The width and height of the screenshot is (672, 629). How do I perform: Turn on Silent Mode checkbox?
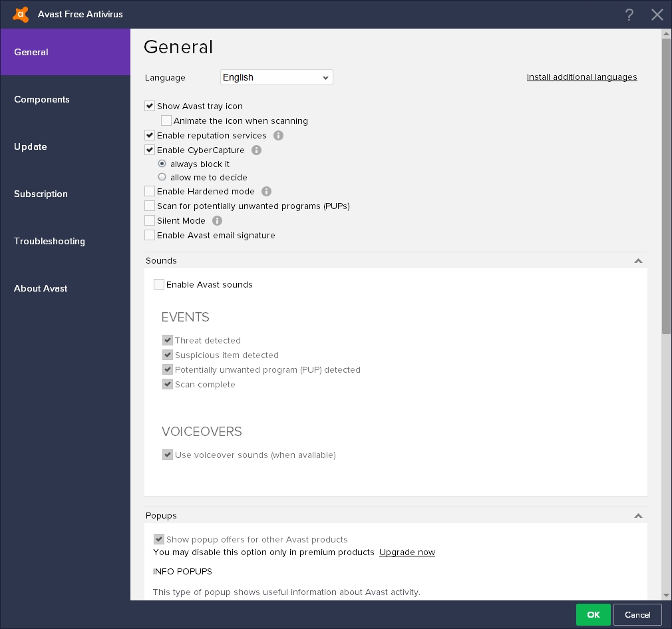tap(150, 220)
